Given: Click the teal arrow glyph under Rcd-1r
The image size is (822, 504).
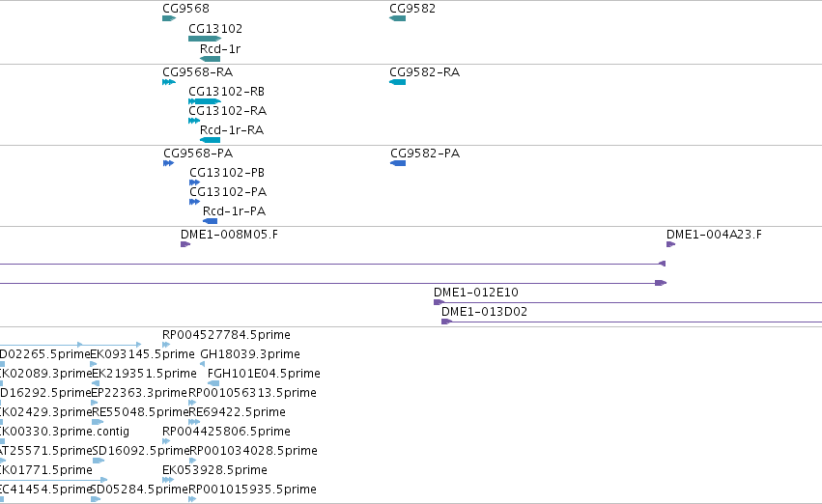Looking at the screenshot, I should click(x=211, y=59).
